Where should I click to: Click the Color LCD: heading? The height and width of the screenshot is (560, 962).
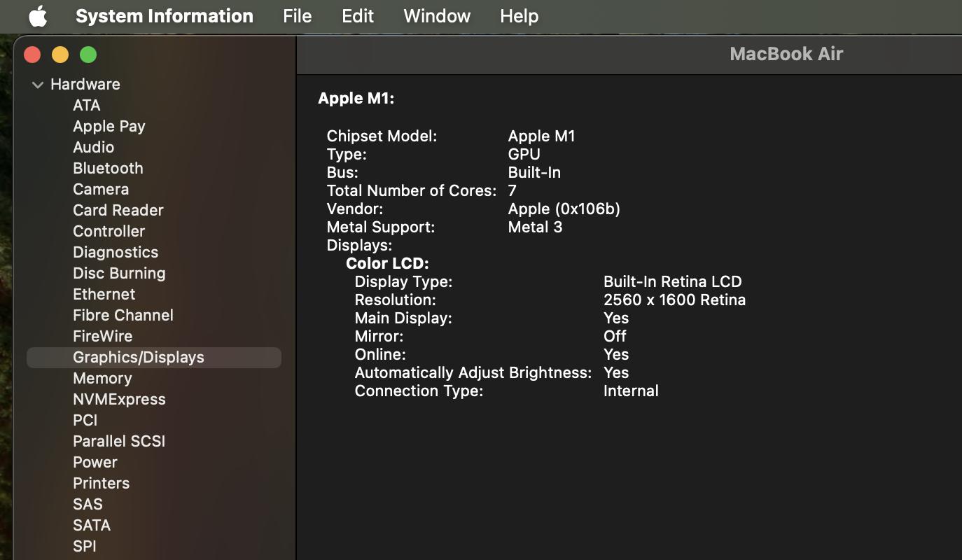387,263
